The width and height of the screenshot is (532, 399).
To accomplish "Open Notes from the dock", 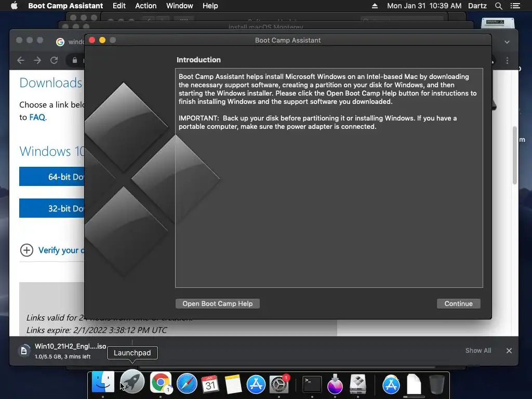I will [x=233, y=384].
